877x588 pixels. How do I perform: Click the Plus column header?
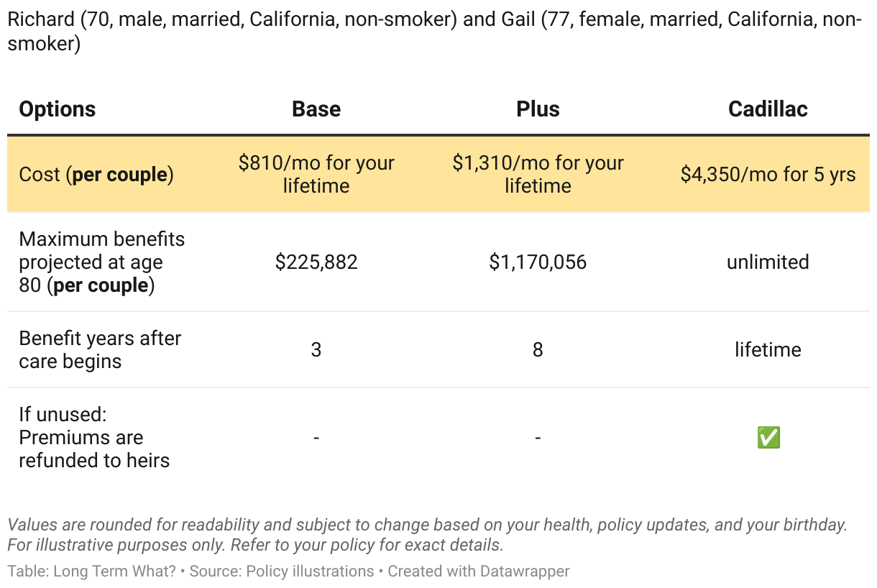tap(538, 109)
